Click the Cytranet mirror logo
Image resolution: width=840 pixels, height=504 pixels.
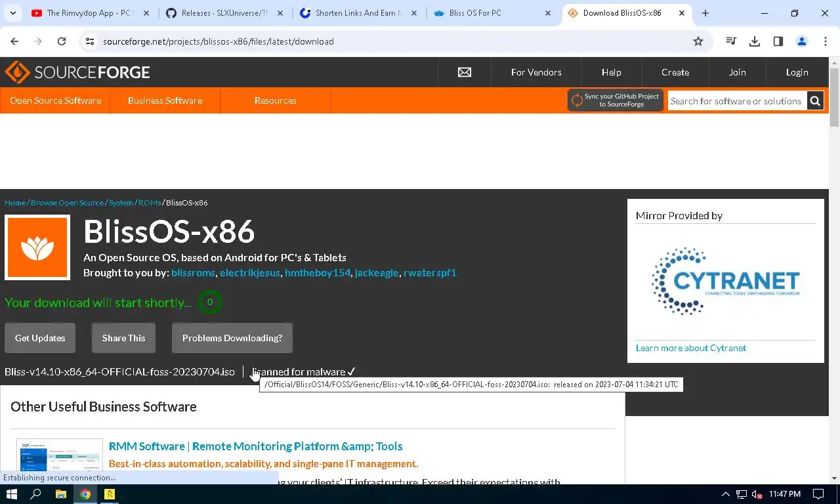[726, 281]
